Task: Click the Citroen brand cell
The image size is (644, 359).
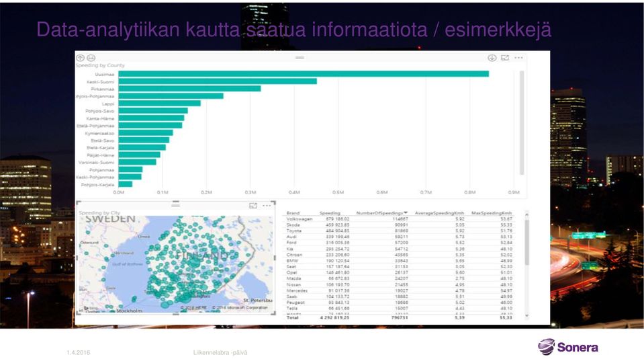Action: [295, 255]
